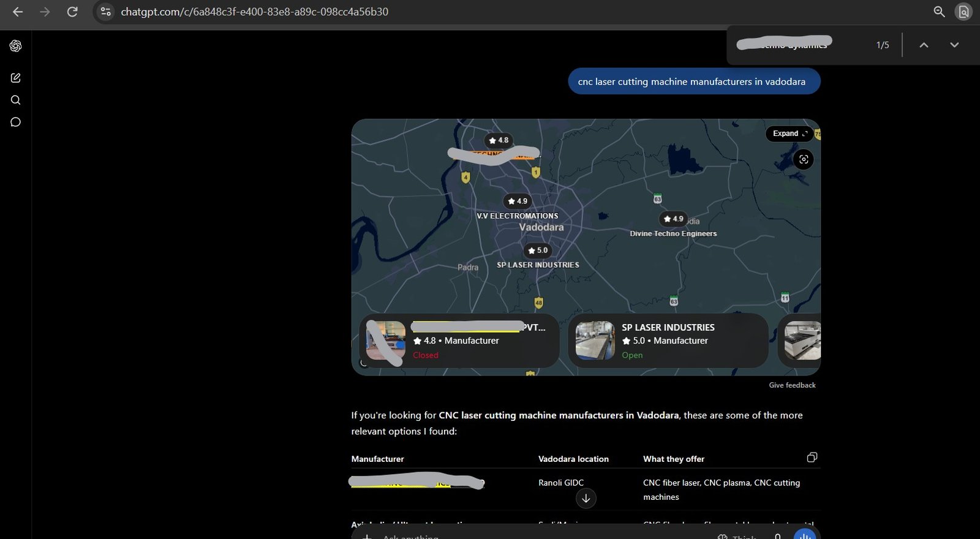Open site information icon in address bar

point(106,12)
